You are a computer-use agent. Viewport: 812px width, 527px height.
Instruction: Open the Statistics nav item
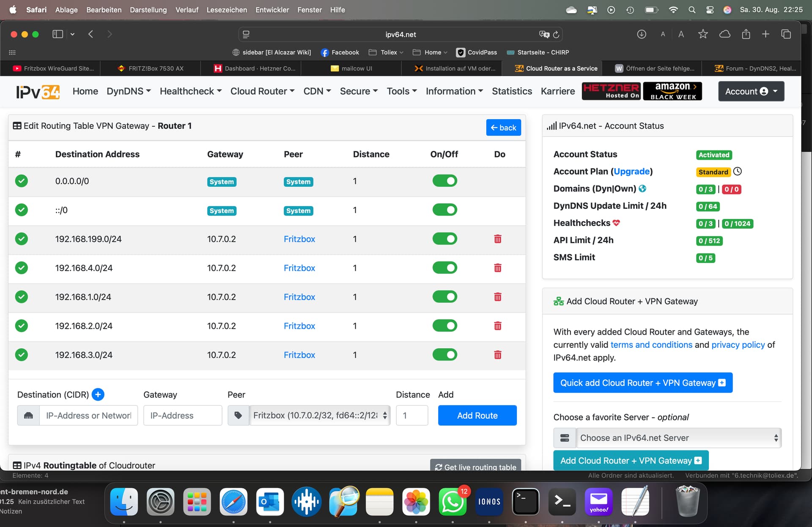[x=512, y=91]
